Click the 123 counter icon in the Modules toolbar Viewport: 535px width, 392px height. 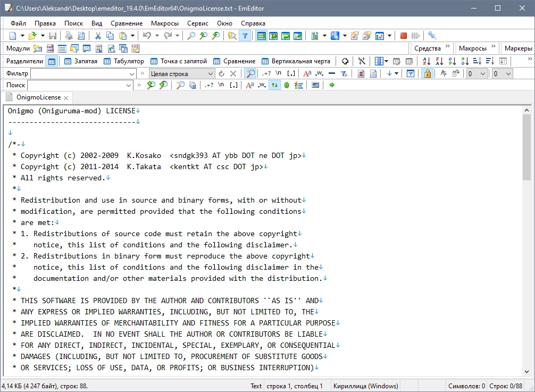pos(136,49)
